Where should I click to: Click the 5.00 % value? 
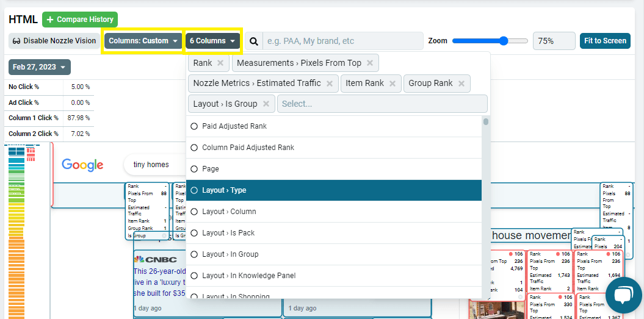point(80,87)
